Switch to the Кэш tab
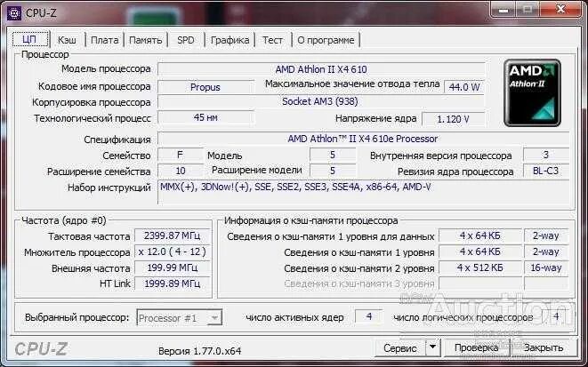 [x=67, y=40]
